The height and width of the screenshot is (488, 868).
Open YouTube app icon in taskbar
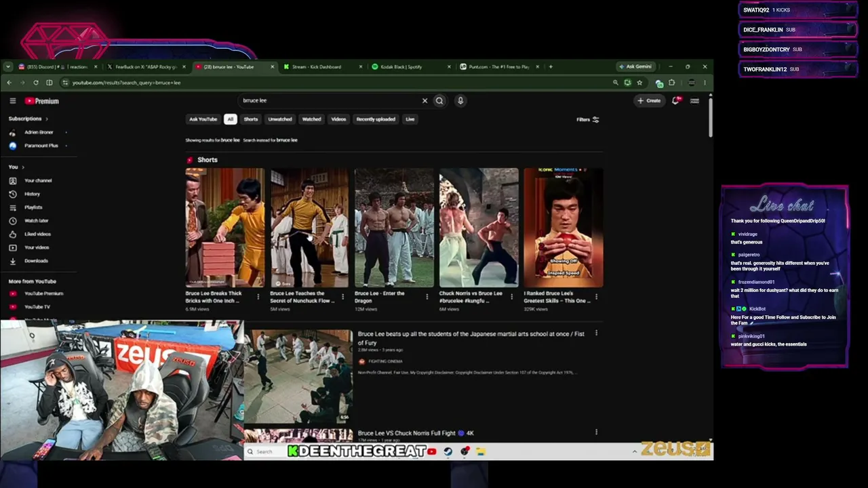pyautogui.click(x=431, y=451)
